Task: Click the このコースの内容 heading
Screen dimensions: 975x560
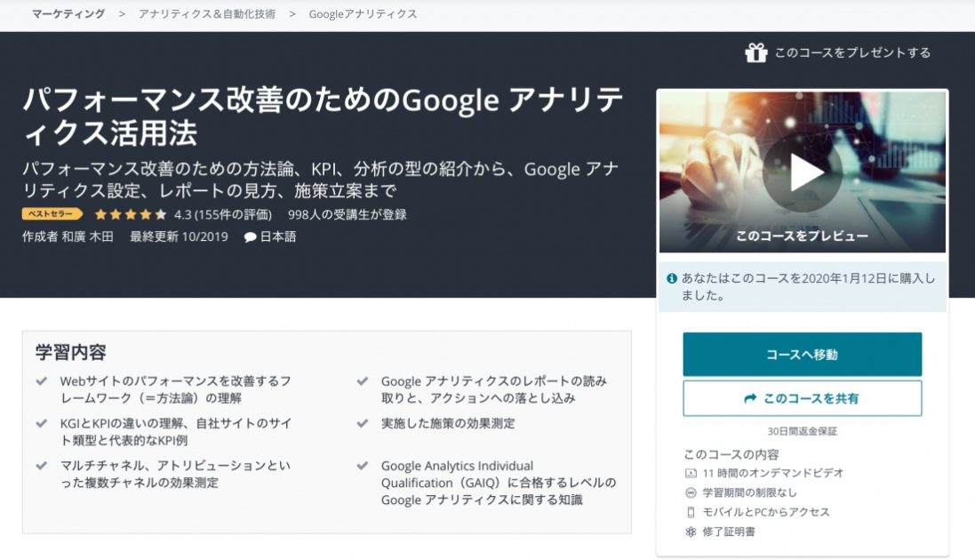Action: pyautogui.click(x=731, y=454)
